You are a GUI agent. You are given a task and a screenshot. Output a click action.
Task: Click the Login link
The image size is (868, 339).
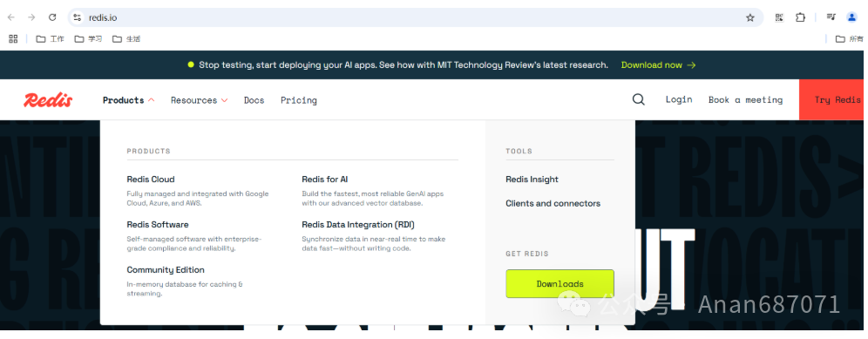point(679,99)
